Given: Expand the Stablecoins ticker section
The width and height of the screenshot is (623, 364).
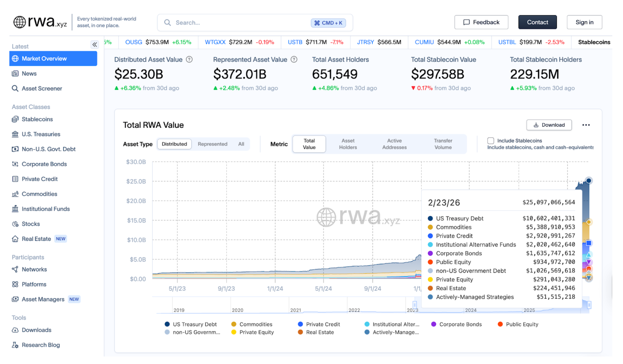Looking at the screenshot, I should (x=594, y=42).
